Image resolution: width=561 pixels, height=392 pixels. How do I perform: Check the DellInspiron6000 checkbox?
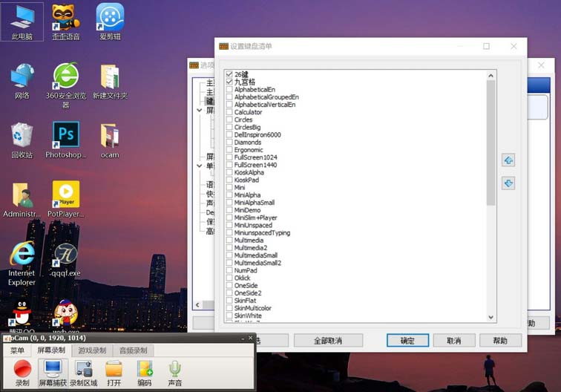tap(229, 134)
